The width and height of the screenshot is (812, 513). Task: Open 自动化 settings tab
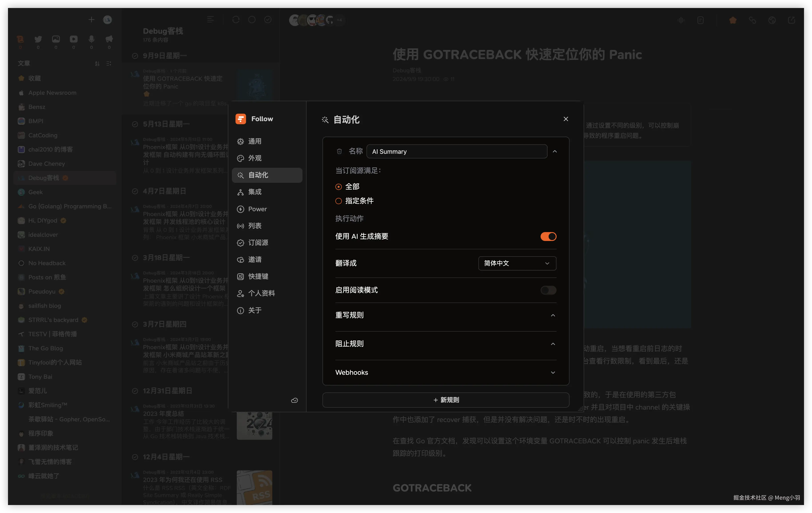pyautogui.click(x=267, y=175)
